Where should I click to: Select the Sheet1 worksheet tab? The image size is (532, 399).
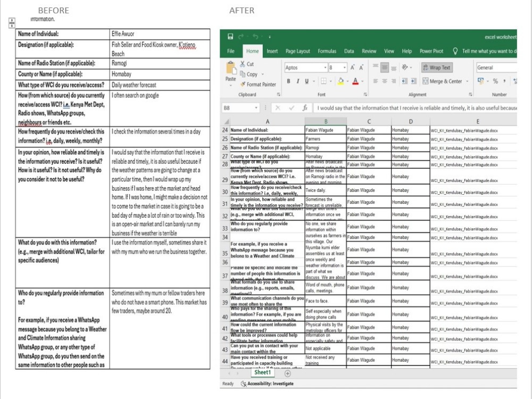click(263, 372)
